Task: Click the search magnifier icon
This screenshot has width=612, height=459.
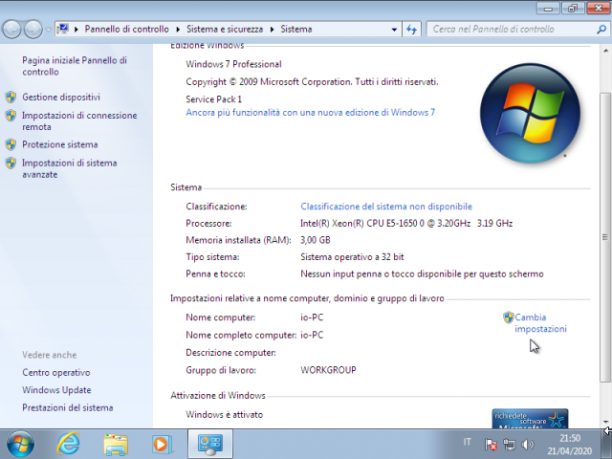Action: pos(601,29)
